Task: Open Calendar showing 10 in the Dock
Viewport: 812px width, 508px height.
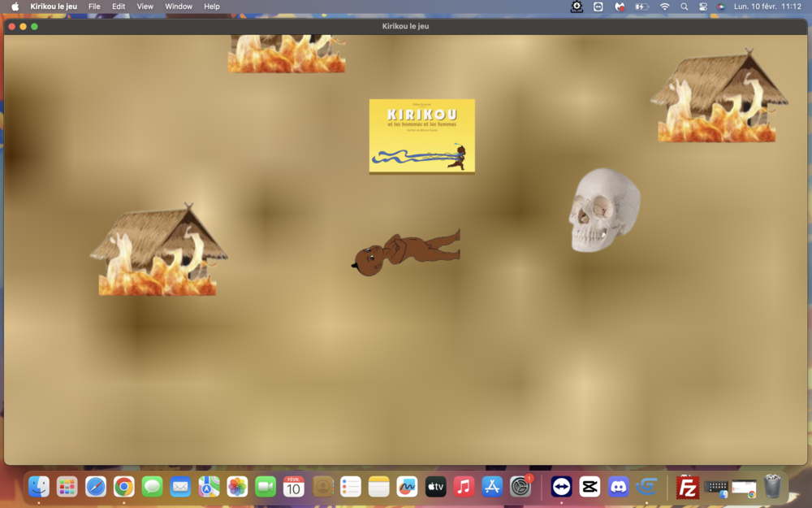Action: (x=294, y=487)
